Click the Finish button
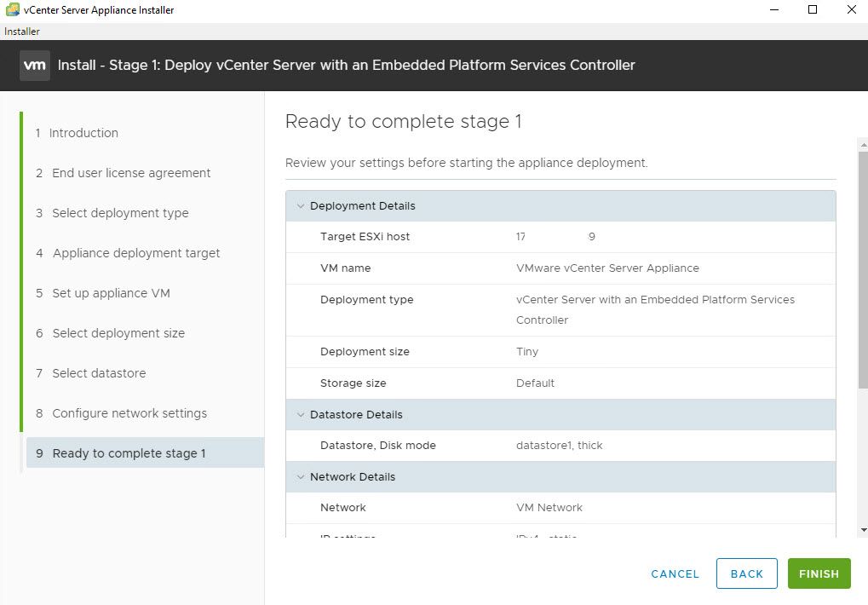868x605 pixels. click(x=819, y=573)
